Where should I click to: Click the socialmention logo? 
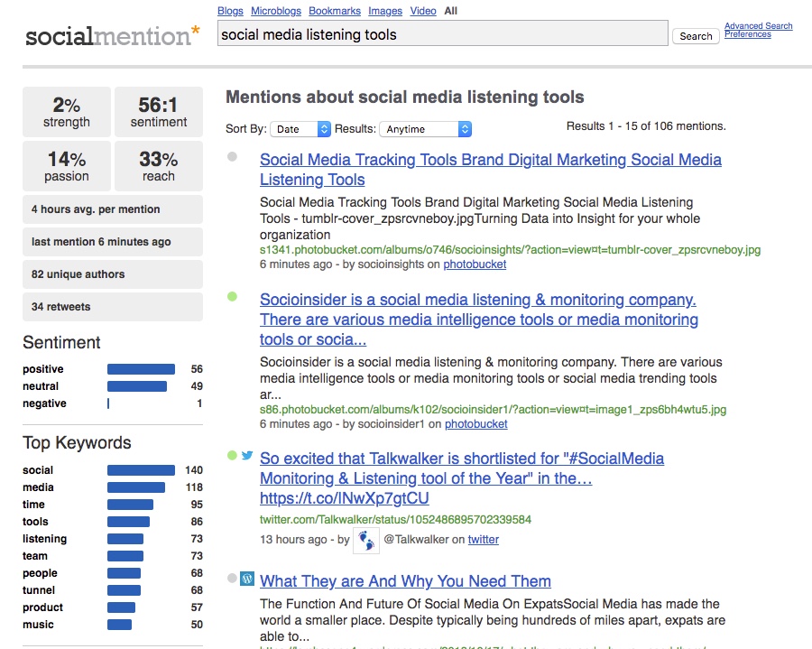pos(113,35)
